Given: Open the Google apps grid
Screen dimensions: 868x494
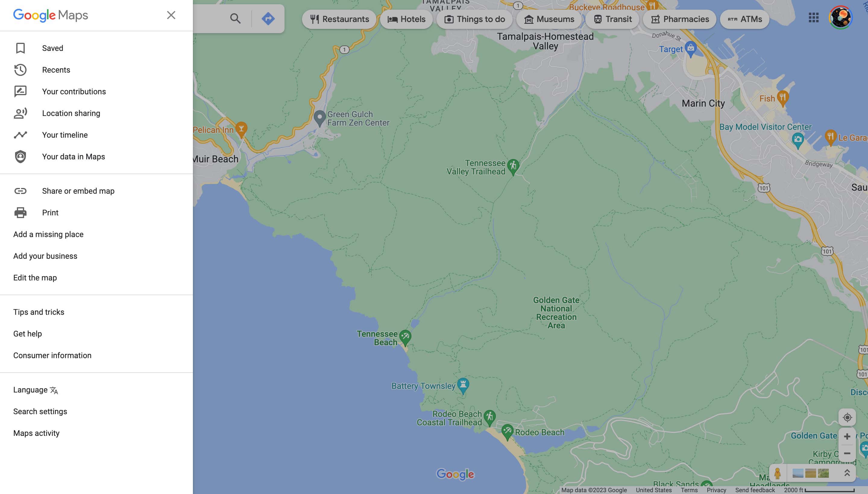Looking at the screenshot, I should point(813,18).
